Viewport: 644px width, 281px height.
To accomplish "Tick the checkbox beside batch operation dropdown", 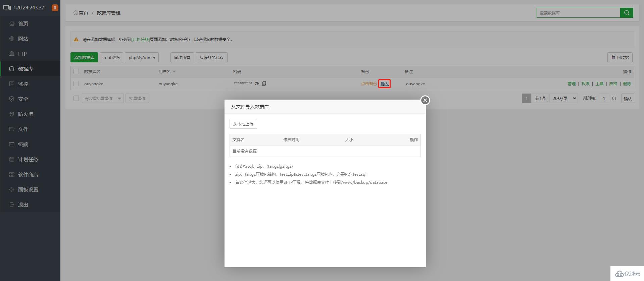I will pos(76,98).
